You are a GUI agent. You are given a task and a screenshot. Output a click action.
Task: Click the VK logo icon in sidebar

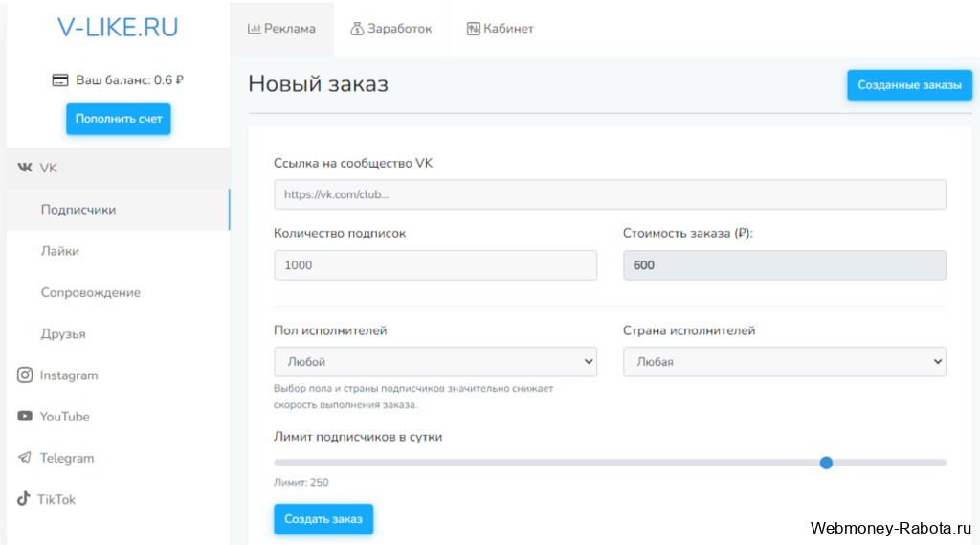point(25,167)
